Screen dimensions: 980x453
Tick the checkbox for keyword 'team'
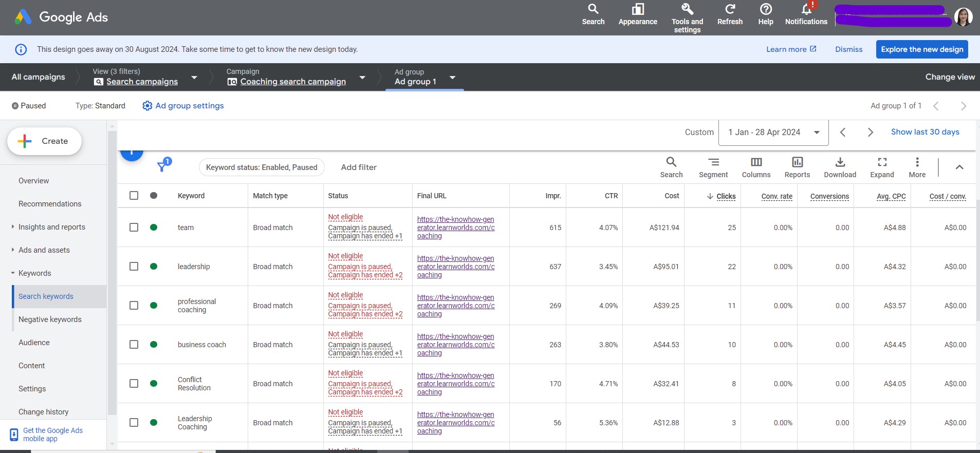point(134,228)
